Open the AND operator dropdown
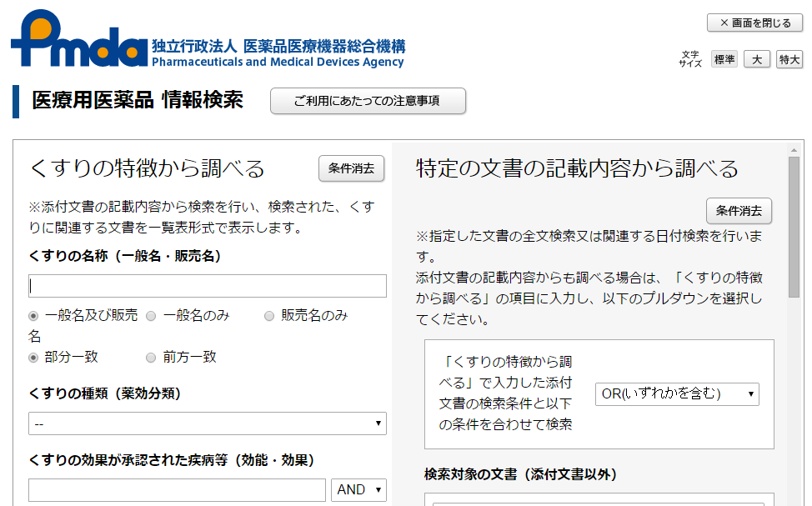 (358, 490)
